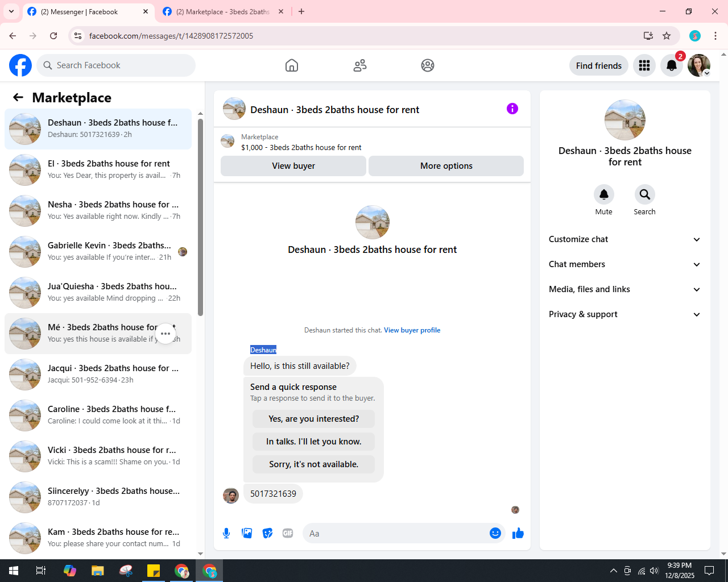The image size is (728, 582).
Task: Send quick response "In talks. I'll let you know."
Action: [314, 442]
